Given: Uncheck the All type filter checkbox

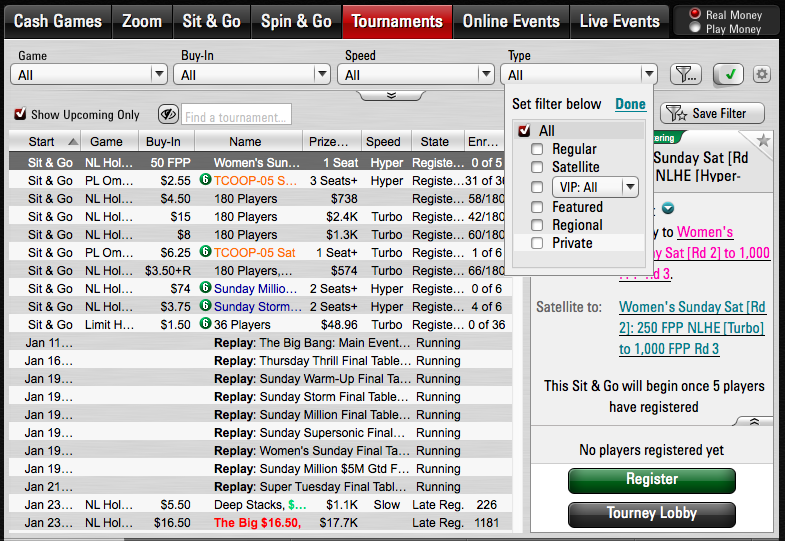Looking at the screenshot, I should click(524, 131).
